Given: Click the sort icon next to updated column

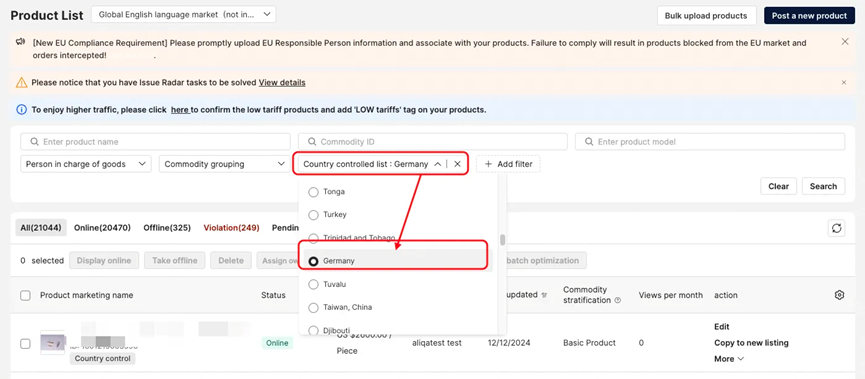Looking at the screenshot, I should 544,295.
